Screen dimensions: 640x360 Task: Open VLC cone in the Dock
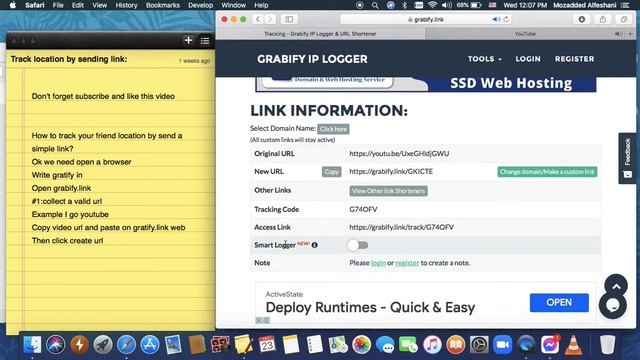573,345
